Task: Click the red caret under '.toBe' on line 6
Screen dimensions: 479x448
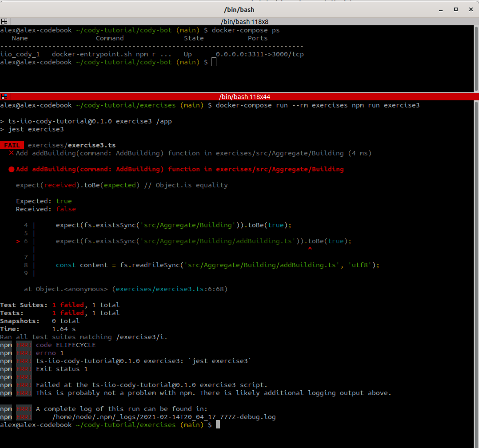Action: pos(310,249)
